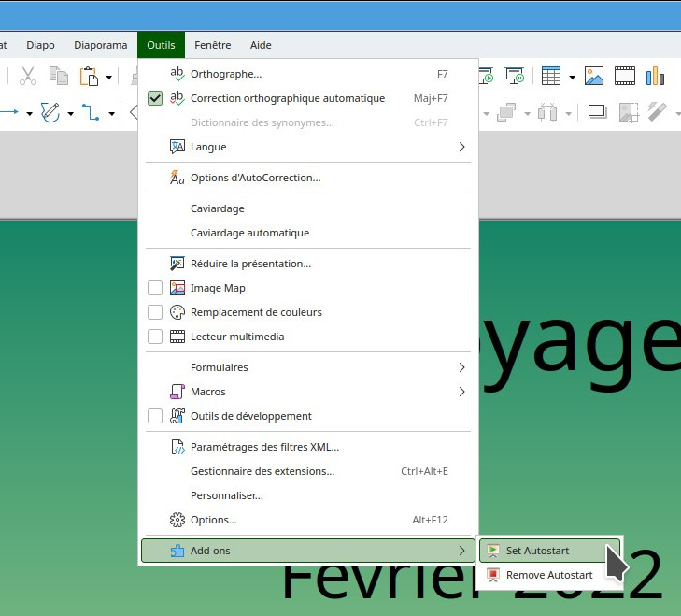Click the Orthographe spellcheck icon

177,74
